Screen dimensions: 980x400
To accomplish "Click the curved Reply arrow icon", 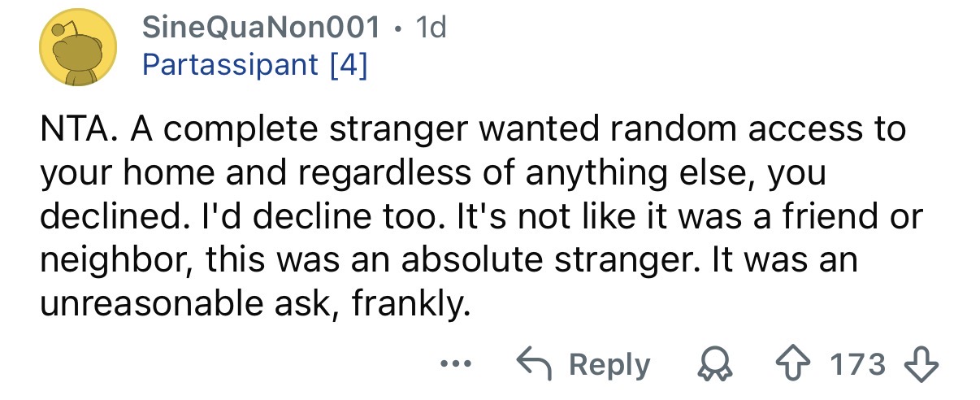I will coord(533,365).
